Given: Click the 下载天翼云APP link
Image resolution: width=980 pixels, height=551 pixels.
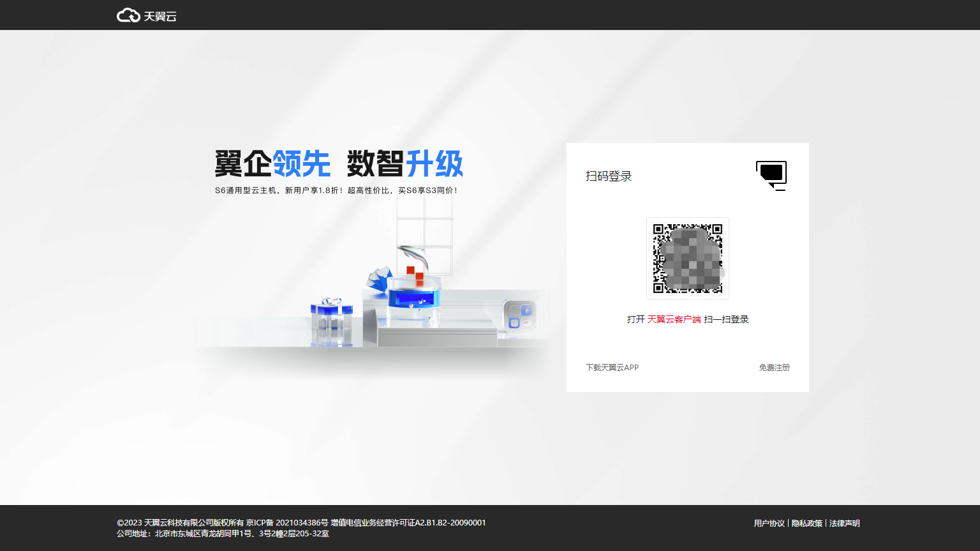Looking at the screenshot, I should (612, 367).
